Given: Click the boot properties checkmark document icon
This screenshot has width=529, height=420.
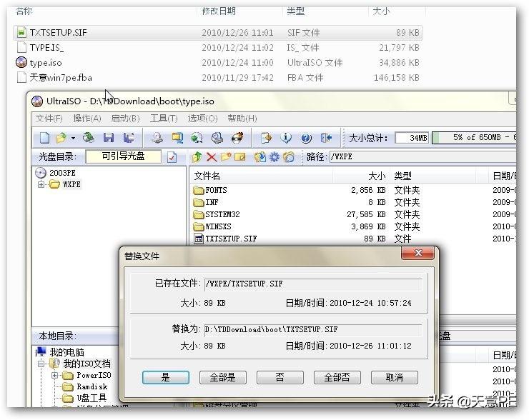Looking at the screenshot, I should tap(172, 157).
